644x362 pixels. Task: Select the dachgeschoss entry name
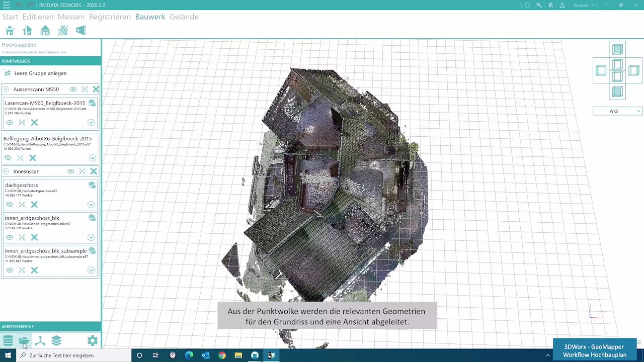[21, 185]
